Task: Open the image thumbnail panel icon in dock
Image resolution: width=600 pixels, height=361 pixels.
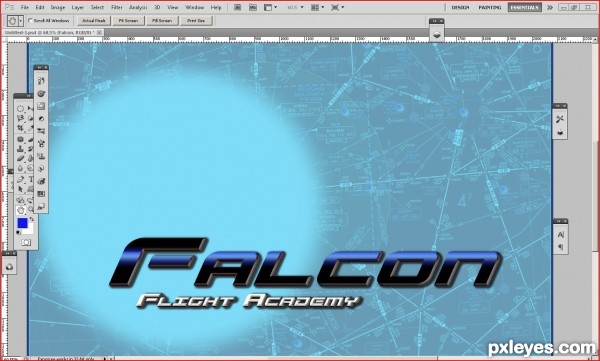Action: click(x=41, y=106)
